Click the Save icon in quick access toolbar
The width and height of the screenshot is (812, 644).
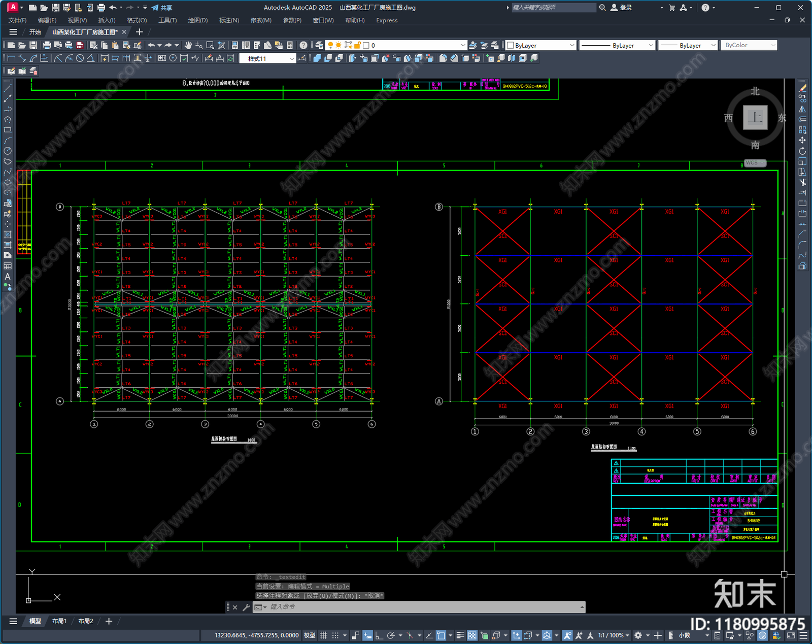coord(55,8)
